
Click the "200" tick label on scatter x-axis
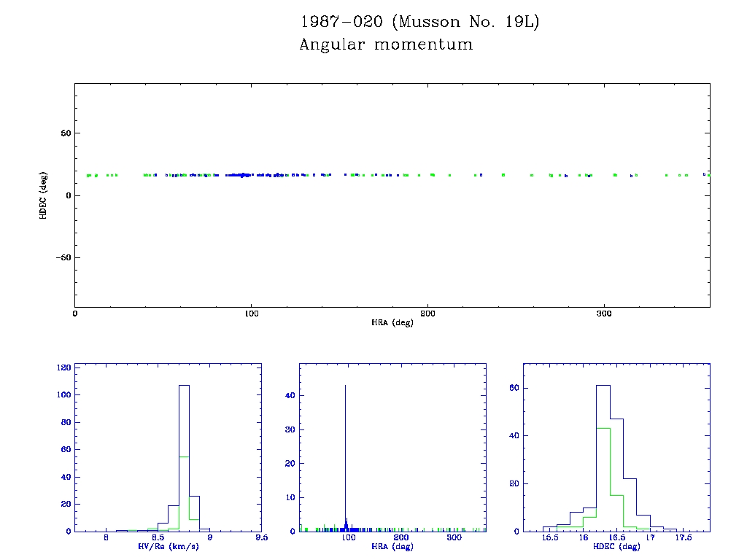tap(427, 314)
